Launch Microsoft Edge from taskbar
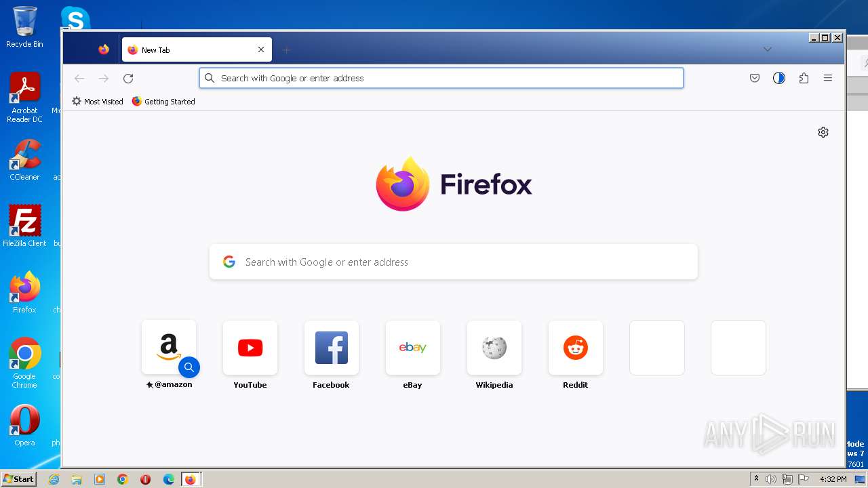Image resolution: width=868 pixels, height=488 pixels. coord(169,479)
